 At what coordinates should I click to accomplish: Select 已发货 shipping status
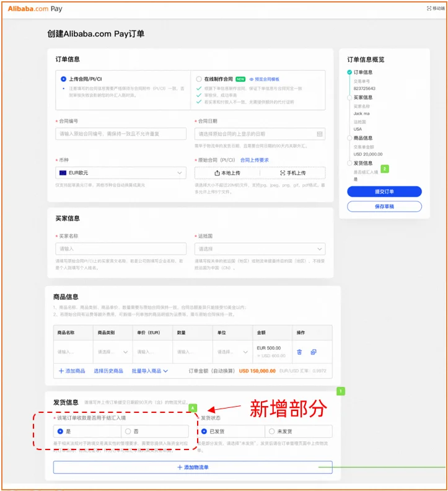coord(204,431)
